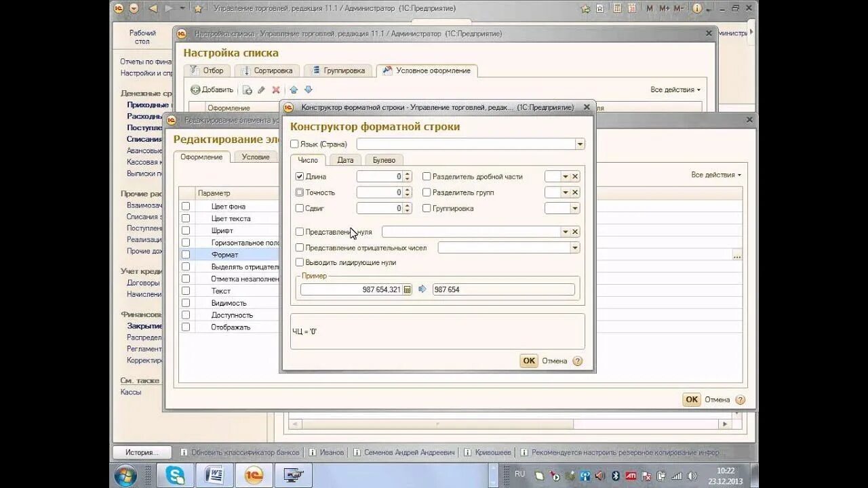
Task: Click the blue arrow in the Пример section
Action: 422,289
